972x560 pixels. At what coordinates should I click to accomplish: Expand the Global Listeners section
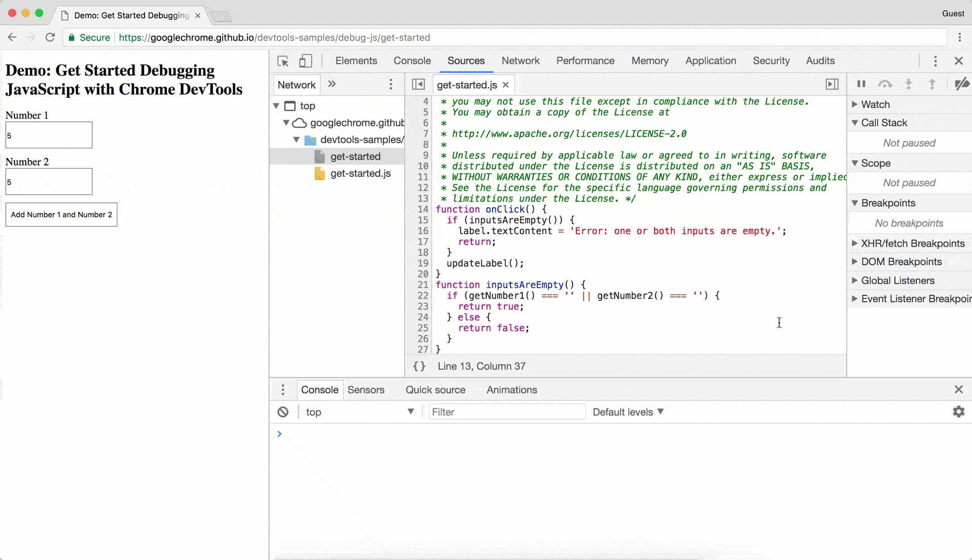tap(897, 280)
